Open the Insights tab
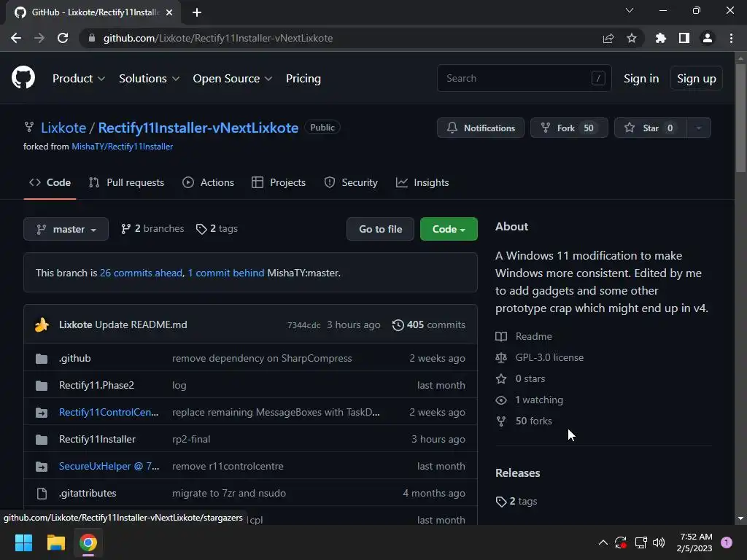Screen dimensions: 747x560 [x=422, y=182]
